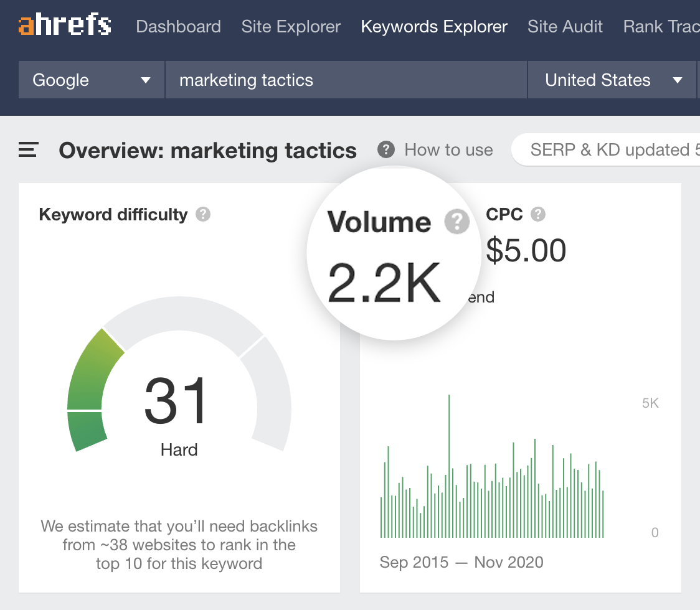Click the 2.2K volume value
Image resolution: width=700 pixels, height=610 pixels.
pos(384,284)
